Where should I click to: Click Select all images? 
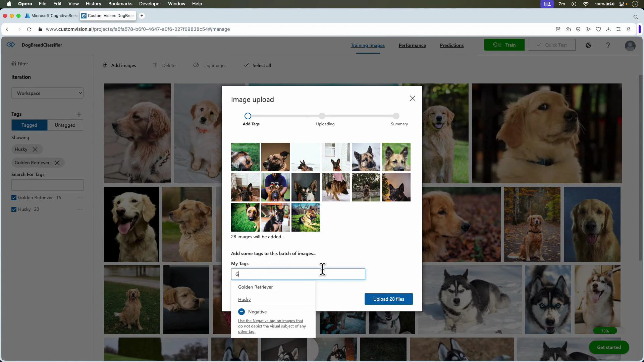pos(257,65)
